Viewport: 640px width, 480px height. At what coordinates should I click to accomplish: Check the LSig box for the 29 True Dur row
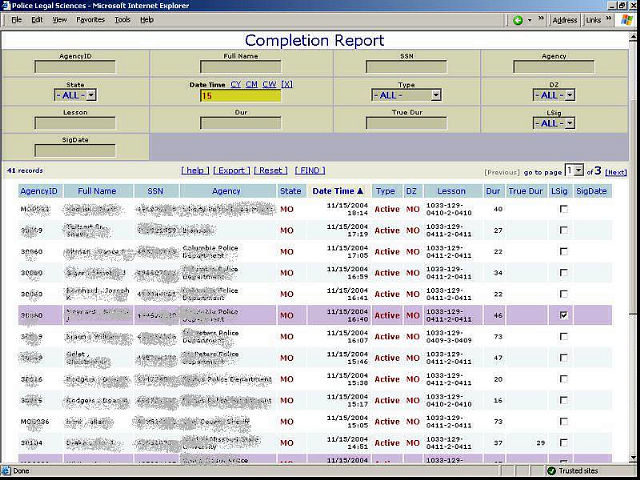tap(563, 441)
